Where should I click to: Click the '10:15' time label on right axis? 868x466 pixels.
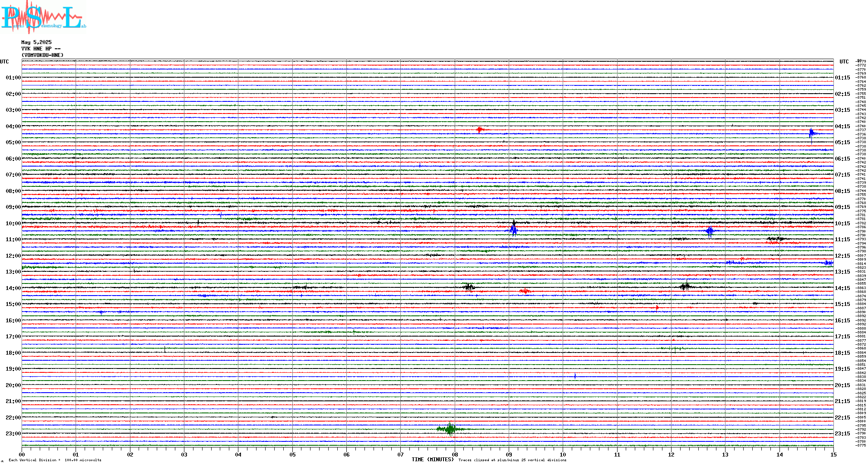tap(842, 224)
